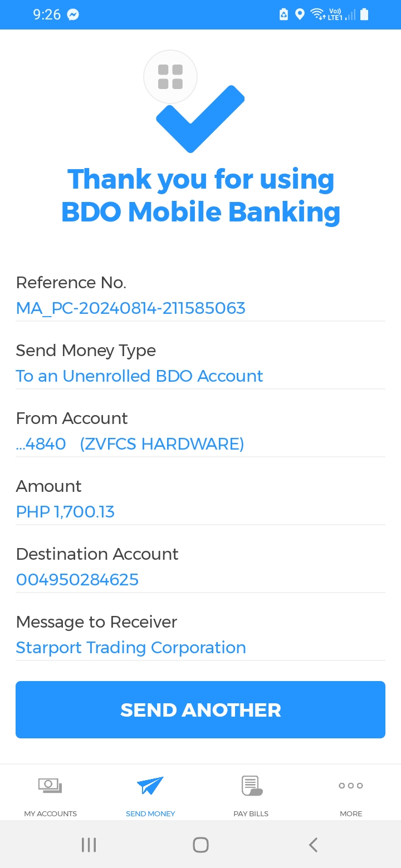This screenshot has height=868, width=401.
Task: Tap the grid menu icon above checkmark
Action: (170, 77)
